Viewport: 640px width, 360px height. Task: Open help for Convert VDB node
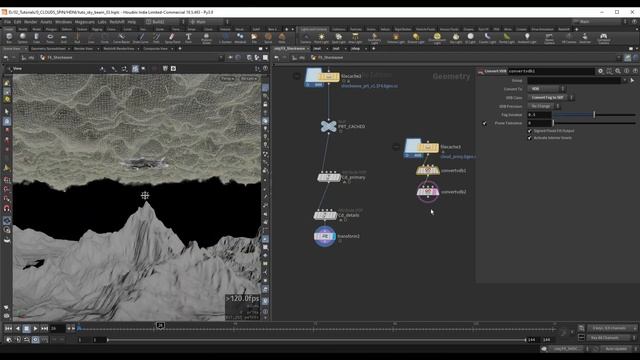coord(635,71)
